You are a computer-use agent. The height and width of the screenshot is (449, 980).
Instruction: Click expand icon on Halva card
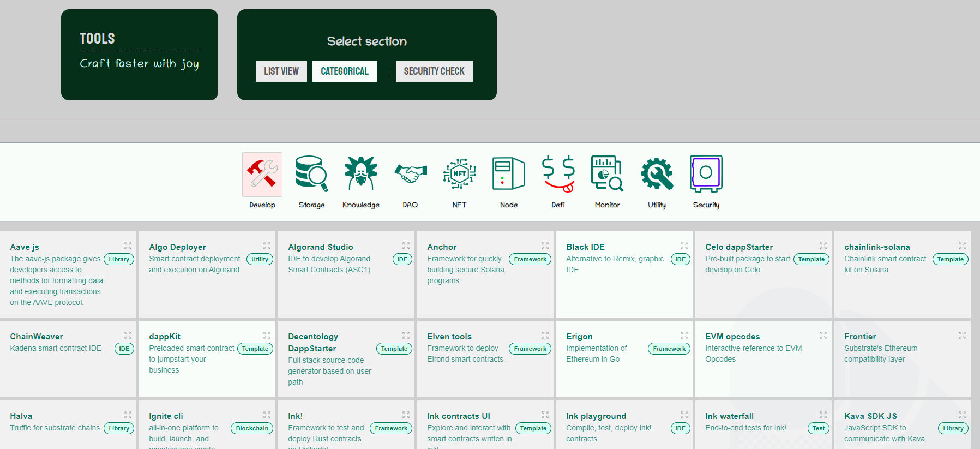(128, 415)
